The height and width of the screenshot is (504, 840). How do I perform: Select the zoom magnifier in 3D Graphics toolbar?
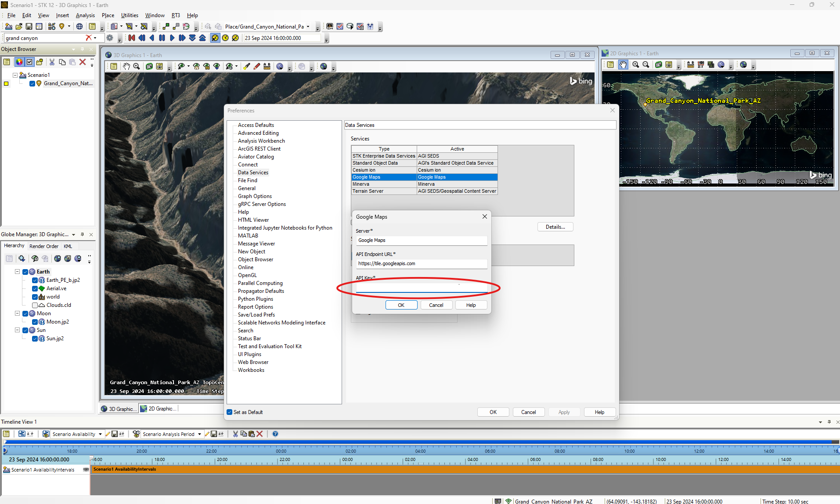[x=137, y=66]
